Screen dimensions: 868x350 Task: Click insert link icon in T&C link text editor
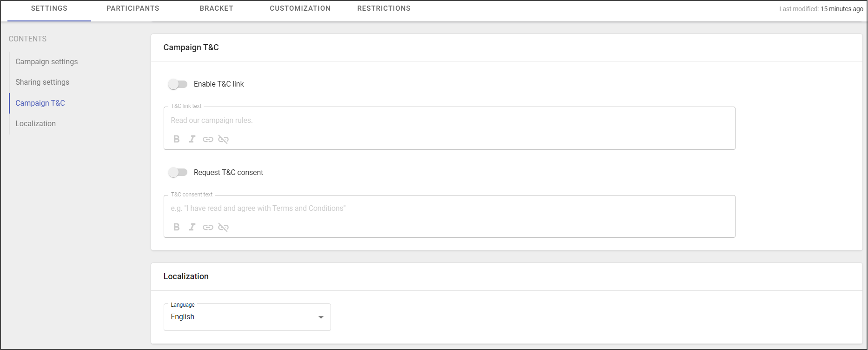tap(208, 139)
